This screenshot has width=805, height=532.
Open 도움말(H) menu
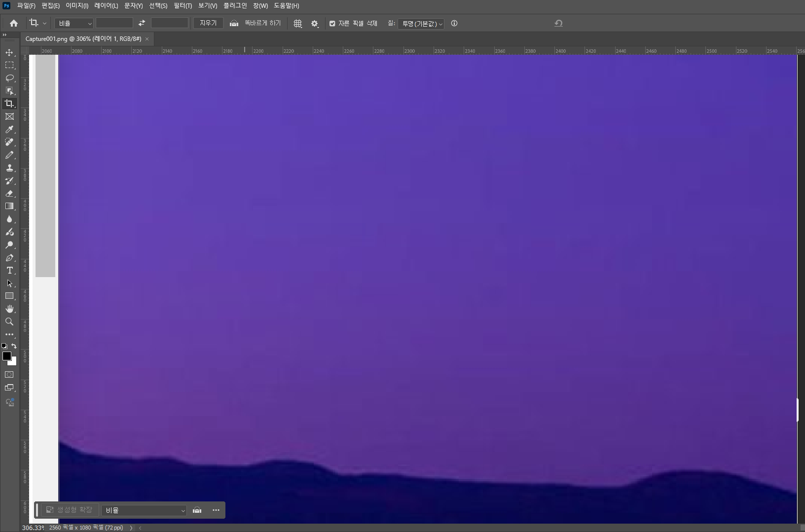coord(287,6)
